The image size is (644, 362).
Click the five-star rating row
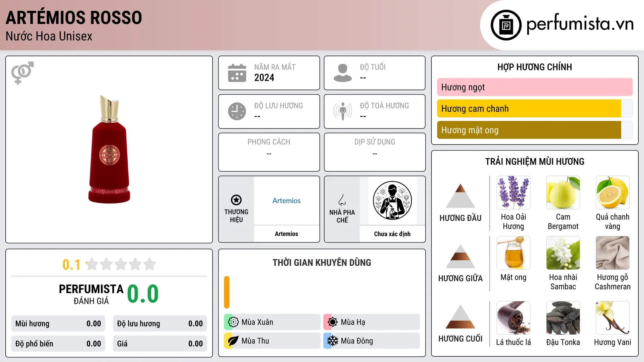(x=121, y=264)
